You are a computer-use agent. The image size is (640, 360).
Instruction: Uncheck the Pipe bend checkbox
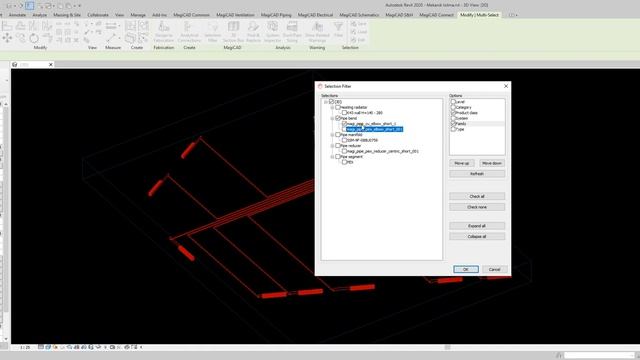pos(338,118)
